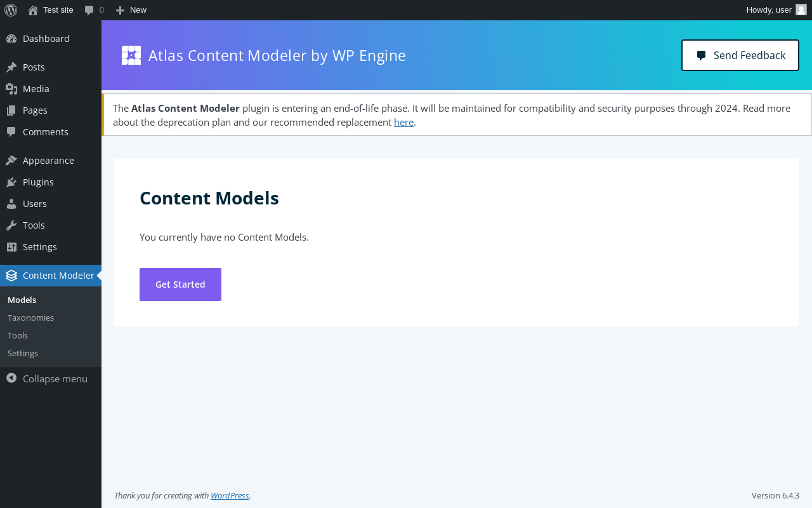Image resolution: width=812 pixels, height=508 pixels.
Task: Click the plus New icon
Action: (x=120, y=10)
